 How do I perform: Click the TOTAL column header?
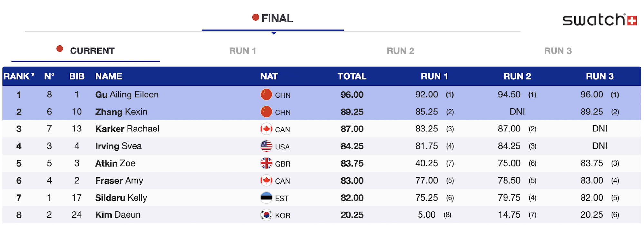[352, 76]
